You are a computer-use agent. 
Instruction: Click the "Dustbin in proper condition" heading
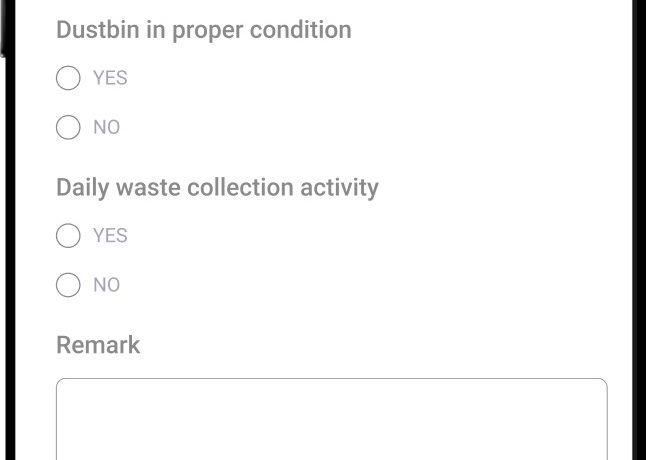pos(204,30)
